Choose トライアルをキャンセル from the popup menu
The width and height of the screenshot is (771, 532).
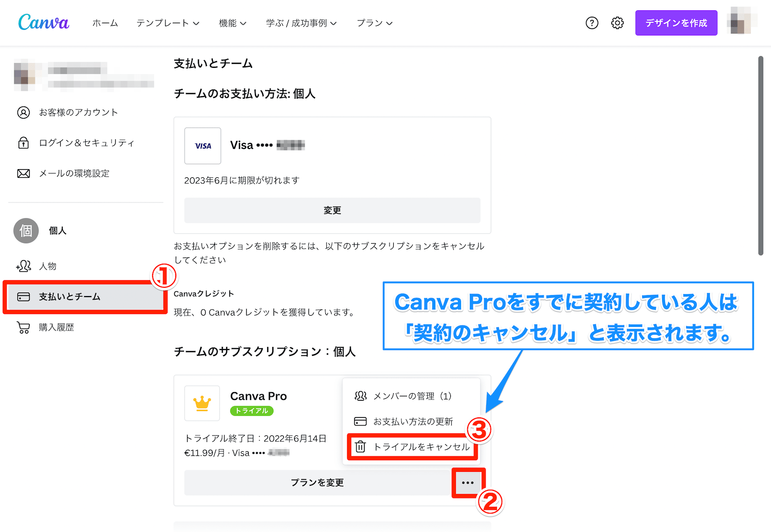click(412, 447)
